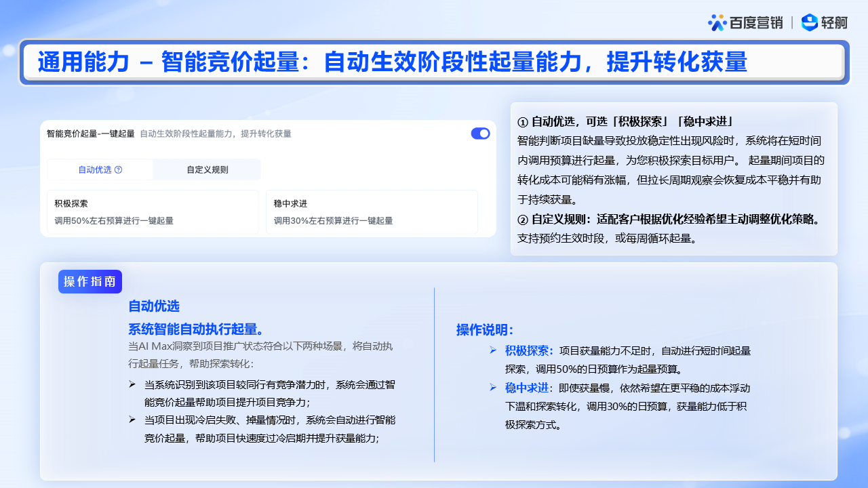Image resolution: width=868 pixels, height=488 pixels.
Task: Select the 自动优选 tab
Action: [x=100, y=169]
